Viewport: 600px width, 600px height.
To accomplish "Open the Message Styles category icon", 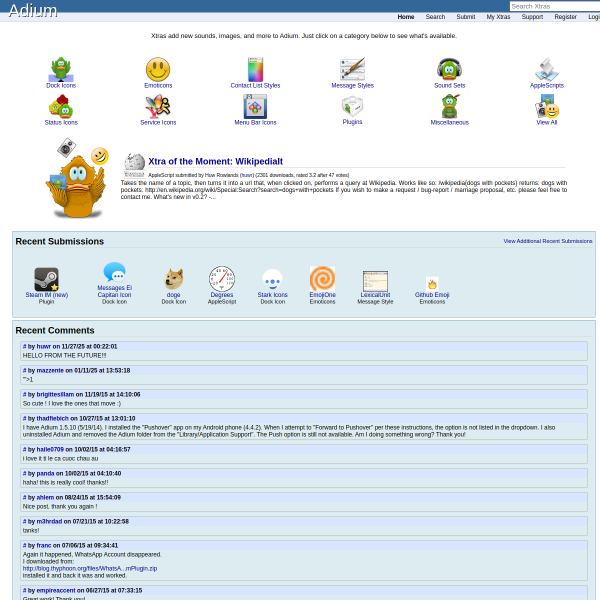I will point(352,69).
